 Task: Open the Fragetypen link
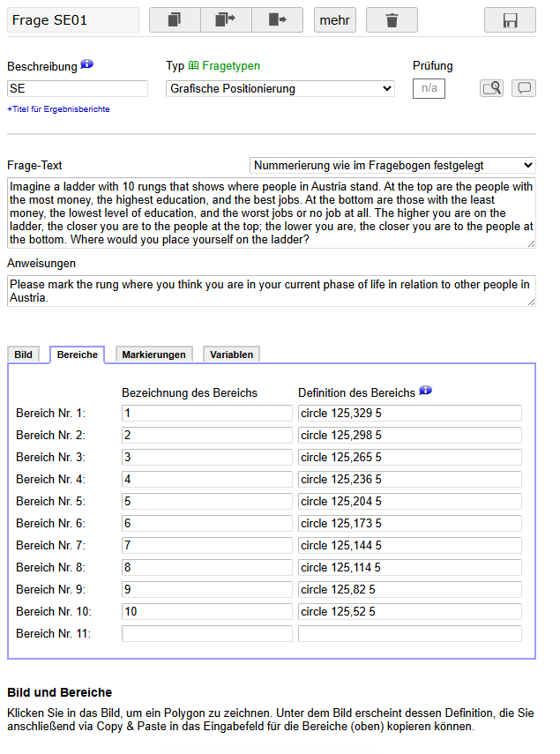(231, 66)
